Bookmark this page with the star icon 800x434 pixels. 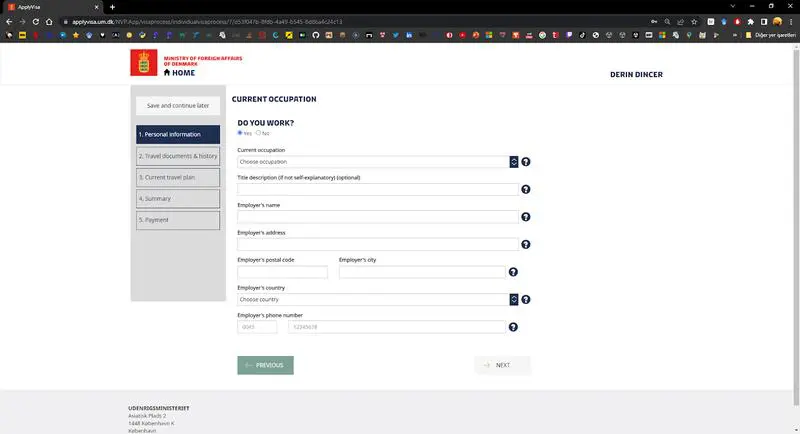pyautogui.click(x=694, y=22)
